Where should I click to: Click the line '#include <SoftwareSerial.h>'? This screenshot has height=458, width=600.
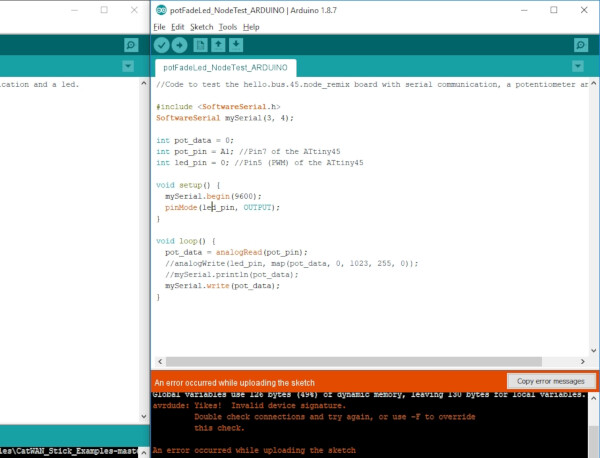pyautogui.click(x=218, y=107)
